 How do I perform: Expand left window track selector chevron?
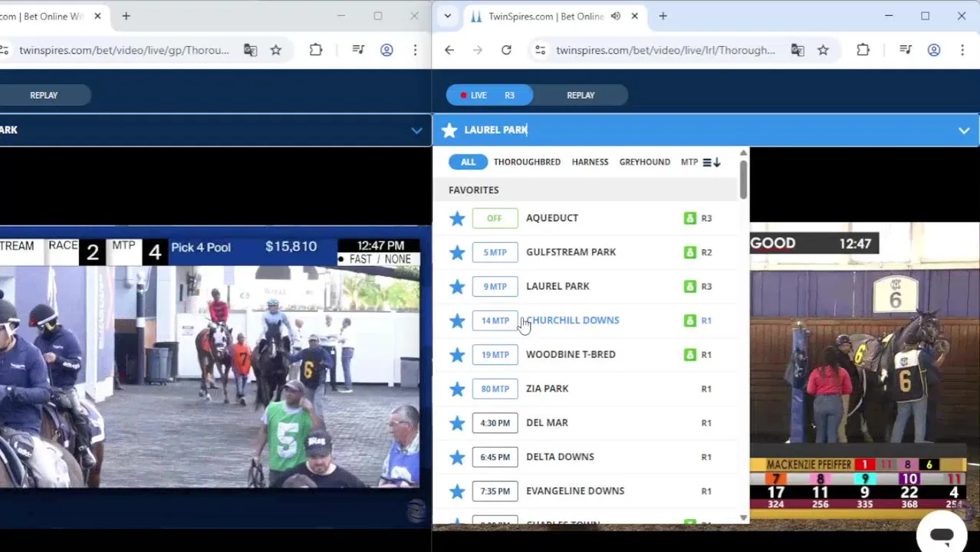point(416,130)
